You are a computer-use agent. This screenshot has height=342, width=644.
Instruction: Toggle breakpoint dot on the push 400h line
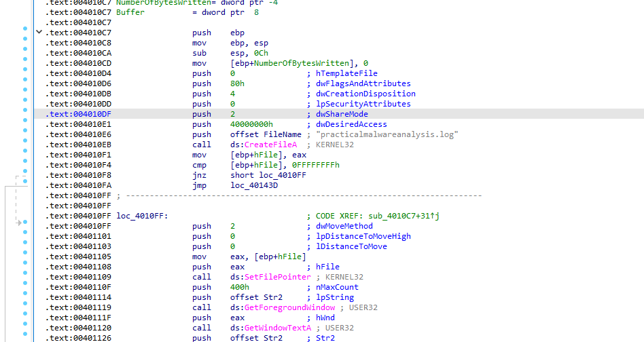(25, 283)
